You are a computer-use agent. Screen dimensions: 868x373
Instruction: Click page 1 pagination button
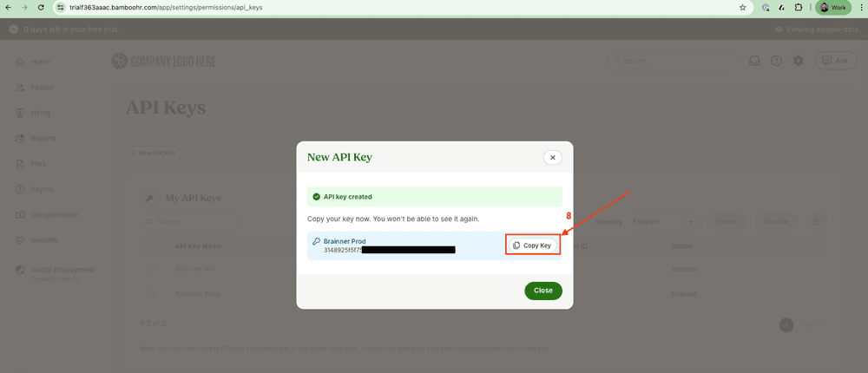tap(786, 324)
